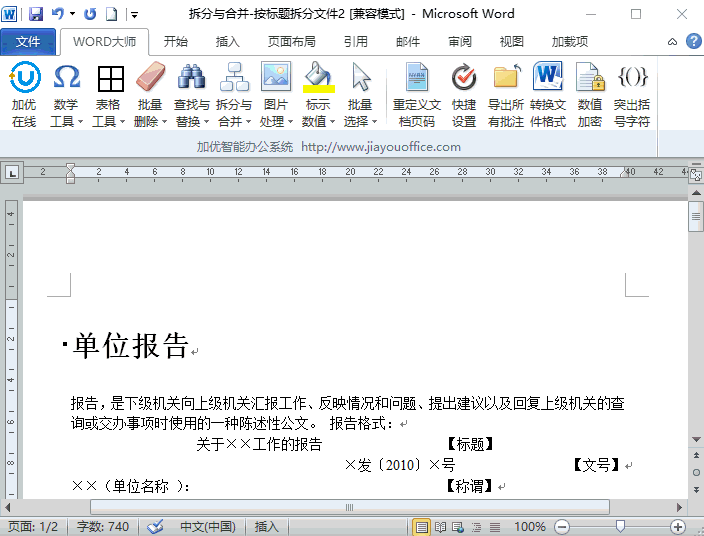The height and width of the screenshot is (536, 704).
Task: Switch to 邮件 ribbon tab
Action: pyautogui.click(x=408, y=42)
